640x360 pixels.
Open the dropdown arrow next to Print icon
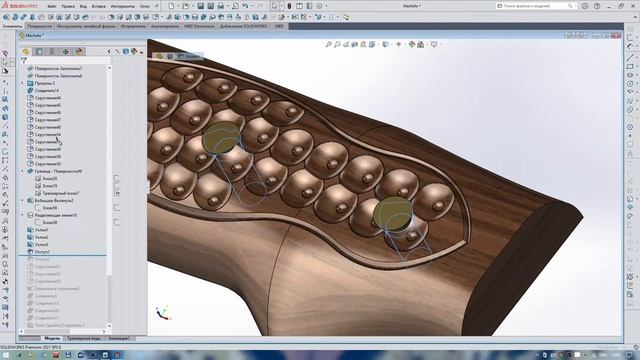(227, 6)
